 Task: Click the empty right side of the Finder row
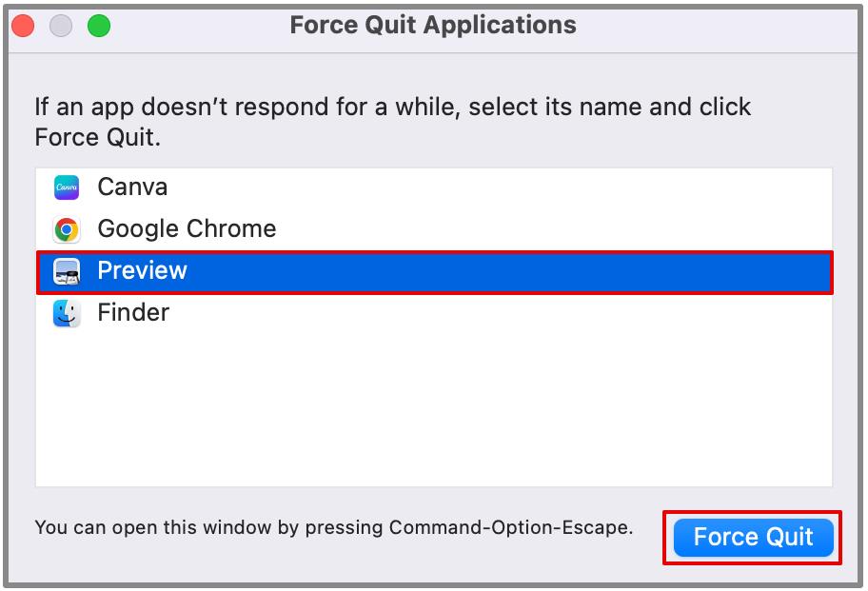pos(498,313)
